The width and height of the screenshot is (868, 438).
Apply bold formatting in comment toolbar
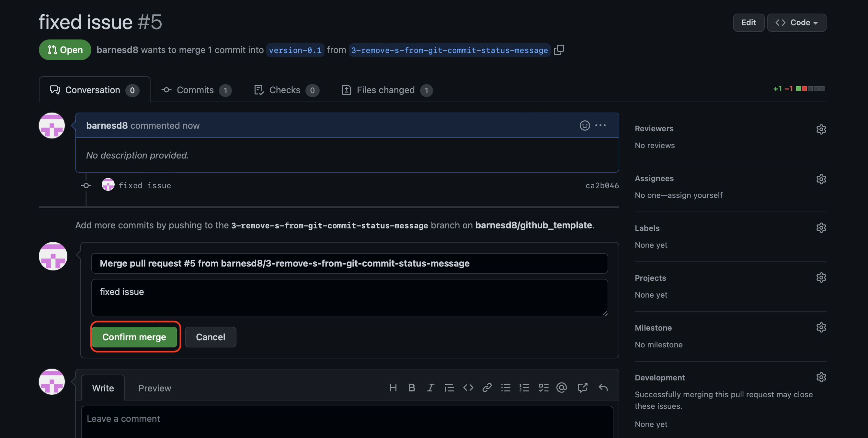click(x=411, y=388)
